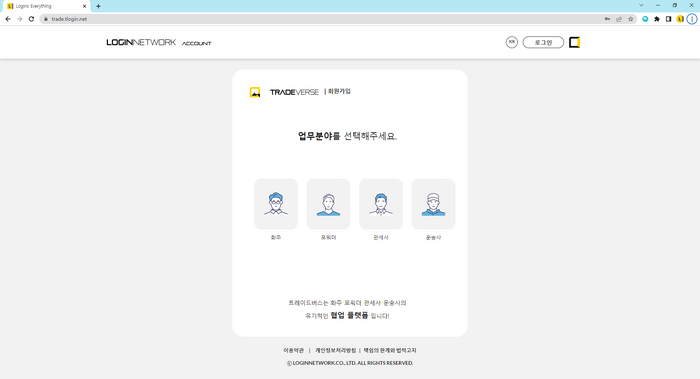Viewport: 700px width, 379px height.
Task: Close the Logins Everything tab
Action: [84, 6]
